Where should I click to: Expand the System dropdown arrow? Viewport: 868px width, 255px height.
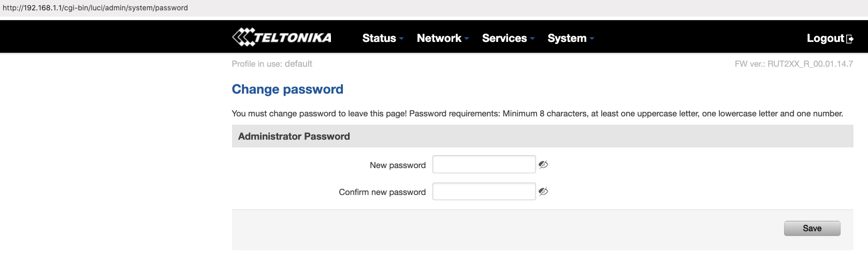pos(592,39)
